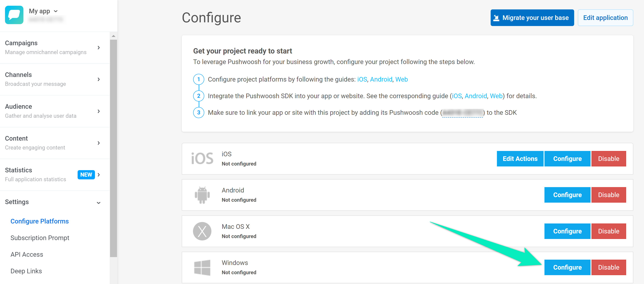Expand the Audience menu section
Screen dimensions: 644x284
point(99,111)
